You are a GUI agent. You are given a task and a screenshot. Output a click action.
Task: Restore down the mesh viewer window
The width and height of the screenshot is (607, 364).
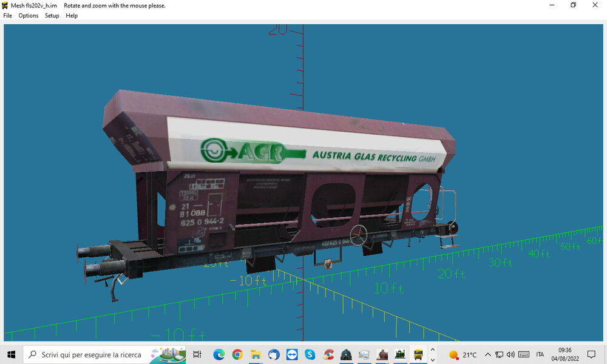click(x=574, y=5)
